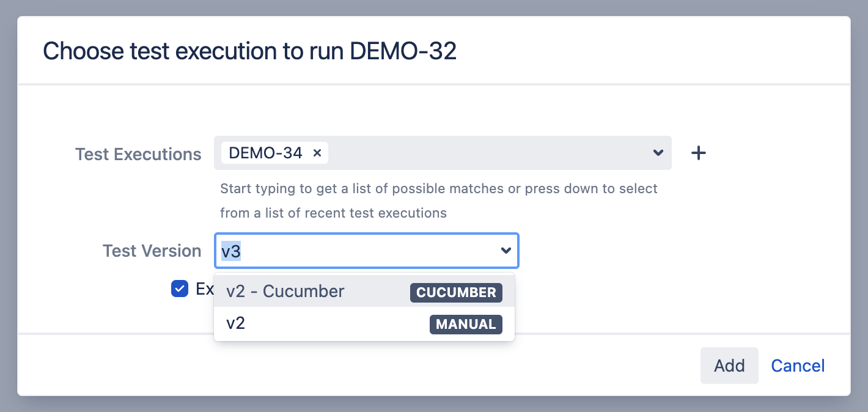This screenshot has width=868, height=412.
Task: Click the MANUAL type badge
Action: point(466,324)
